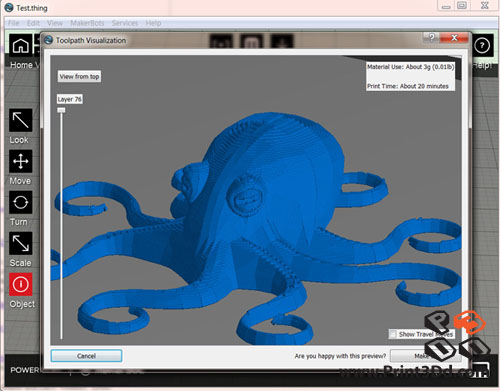Click Cancel in the toolpath preview
Viewport: 500px width, 391px height.
[x=86, y=356]
